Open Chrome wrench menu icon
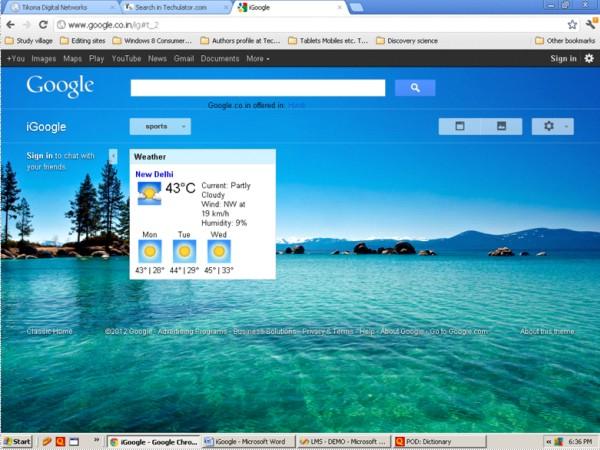The width and height of the screenshot is (600, 450). 590,25
